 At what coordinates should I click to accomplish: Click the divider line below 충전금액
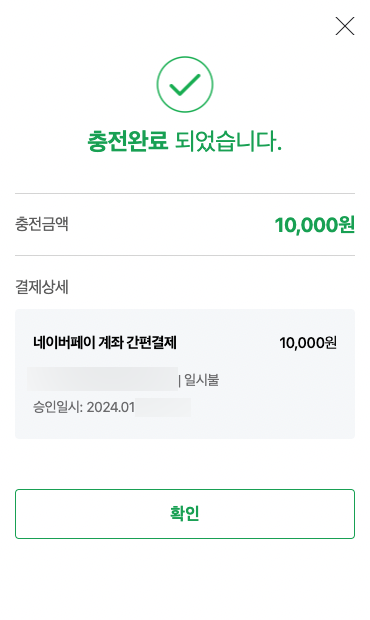[185, 255]
